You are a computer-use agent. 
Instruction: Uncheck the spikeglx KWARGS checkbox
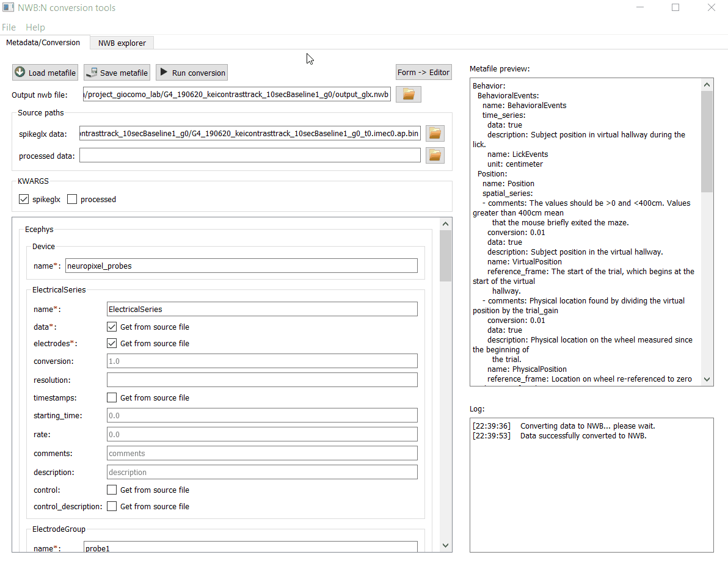[24, 199]
